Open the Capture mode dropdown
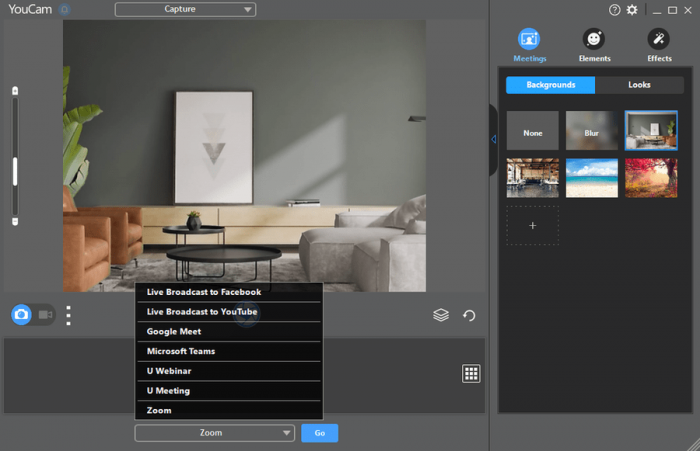 185,9
